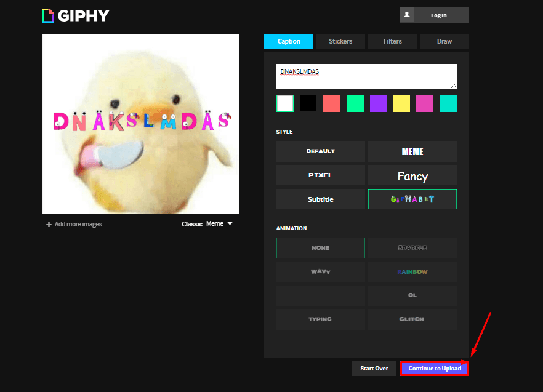Select the green color swatch

point(355,103)
